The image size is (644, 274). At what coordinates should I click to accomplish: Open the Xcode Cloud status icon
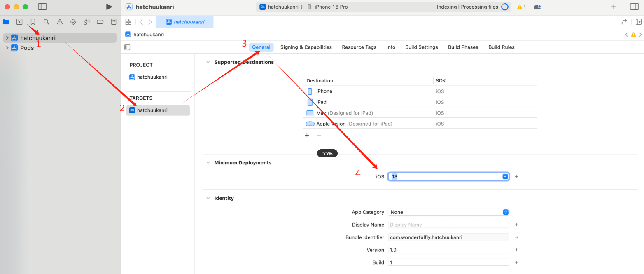(537, 7)
